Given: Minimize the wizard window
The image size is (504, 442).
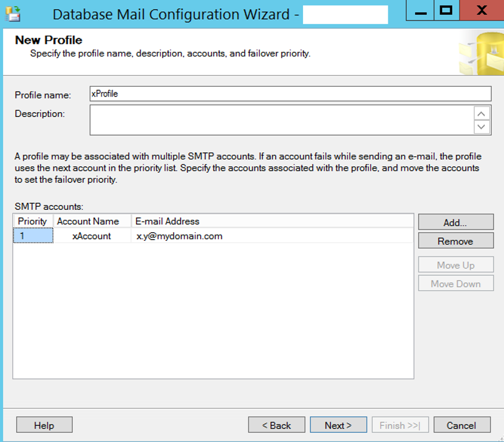Looking at the screenshot, I should pos(421,11).
